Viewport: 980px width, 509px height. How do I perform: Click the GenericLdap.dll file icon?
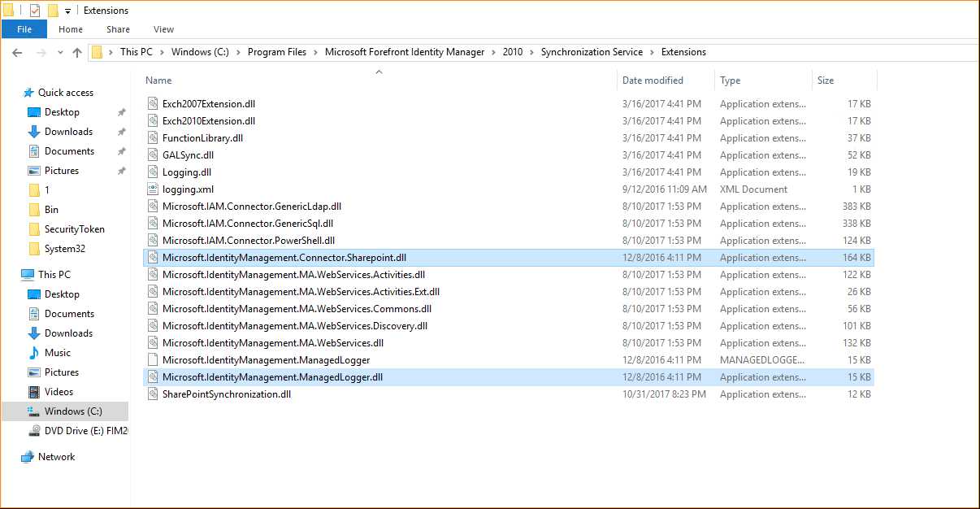click(x=154, y=207)
